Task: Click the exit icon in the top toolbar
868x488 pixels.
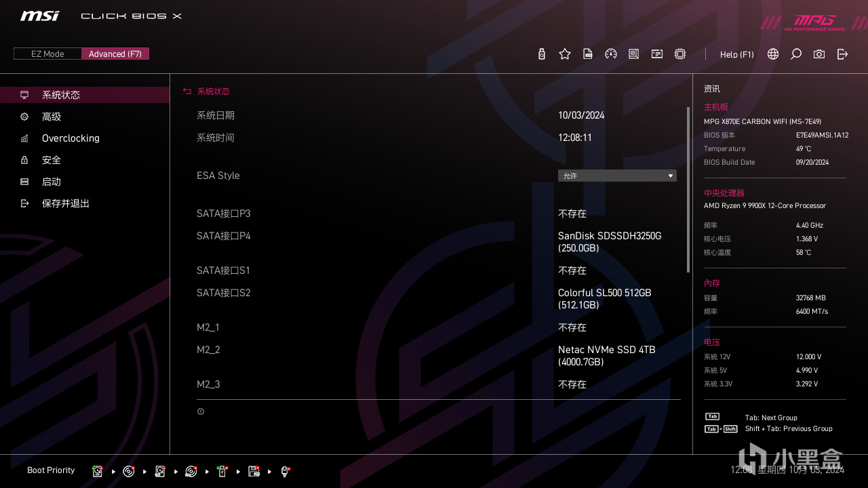Action: coord(842,54)
